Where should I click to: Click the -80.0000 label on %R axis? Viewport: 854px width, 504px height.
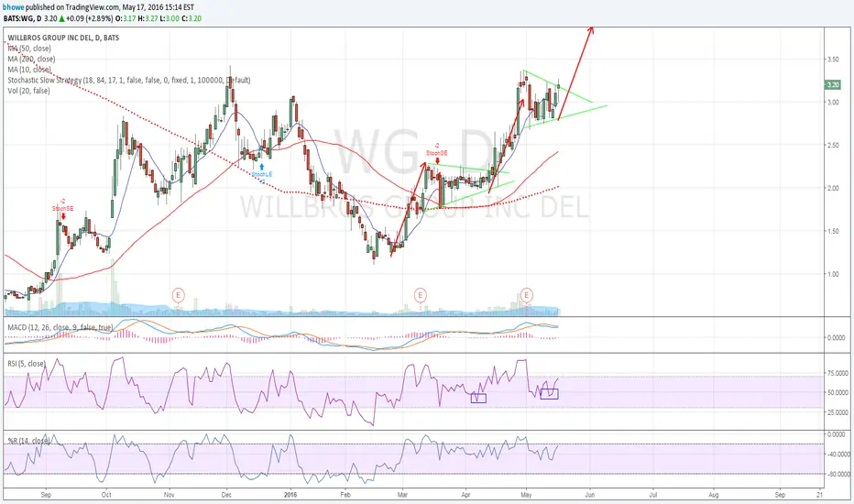coord(838,474)
